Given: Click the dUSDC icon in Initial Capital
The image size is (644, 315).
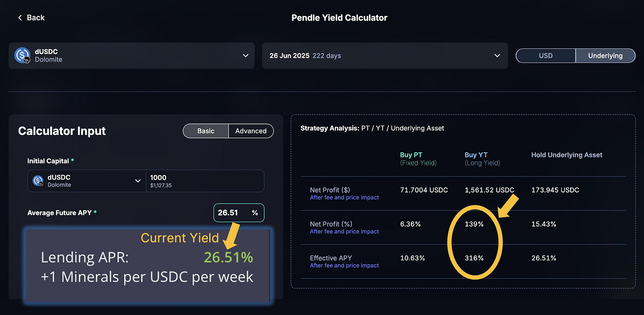Looking at the screenshot, I should 38,181.
